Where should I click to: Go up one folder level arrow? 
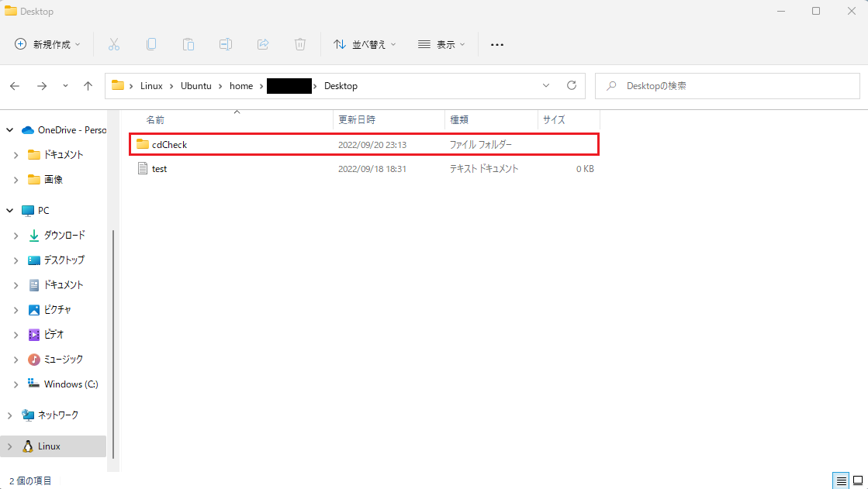[x=88, y=86]
